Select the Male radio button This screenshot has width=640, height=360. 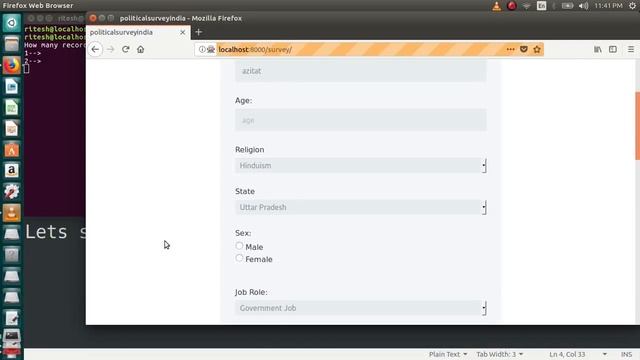239,246
